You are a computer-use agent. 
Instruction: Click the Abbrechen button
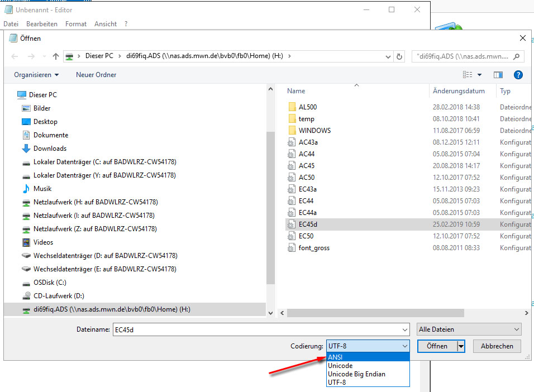click(x=497, y=346)
